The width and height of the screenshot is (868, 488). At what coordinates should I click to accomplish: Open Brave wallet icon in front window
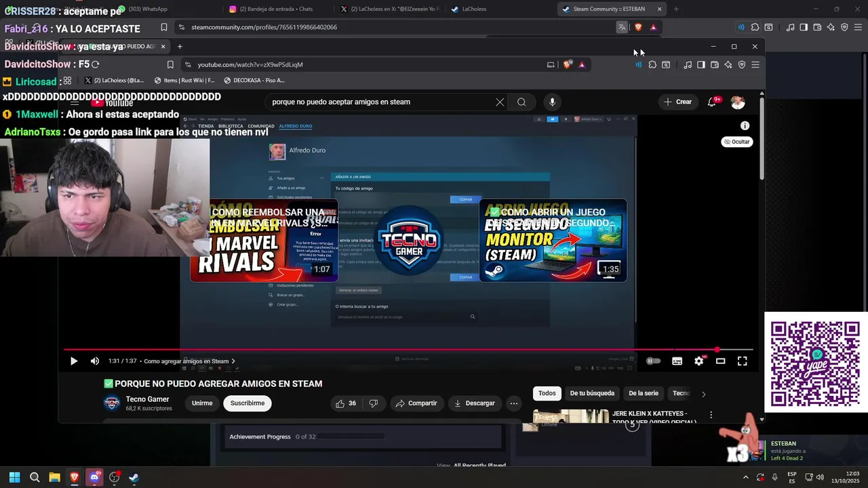click(x=714, y=64)
